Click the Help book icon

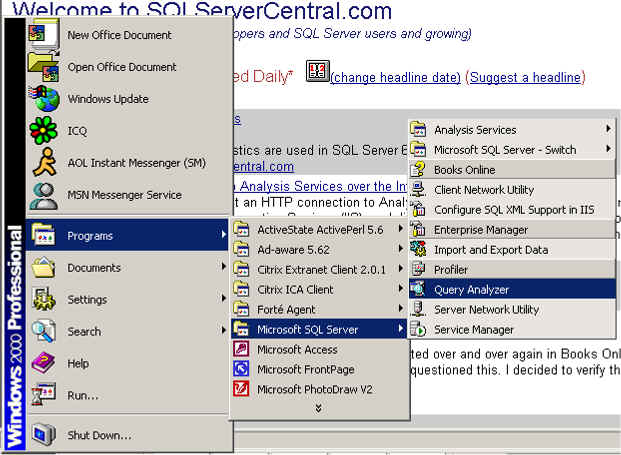coord(43,363)
